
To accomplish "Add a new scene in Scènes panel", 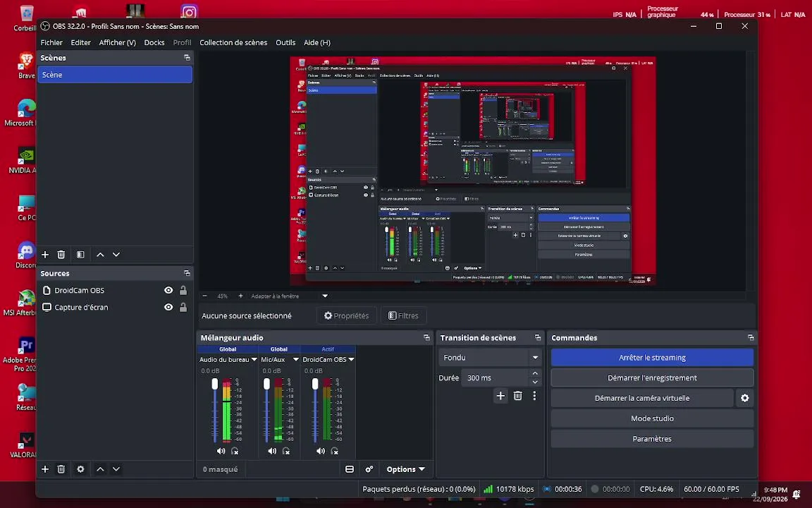I will click(45, 255).
